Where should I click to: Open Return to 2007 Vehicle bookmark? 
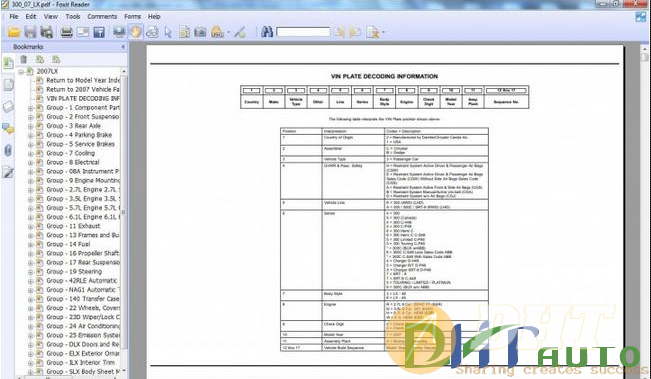click(x=83, y=89)
